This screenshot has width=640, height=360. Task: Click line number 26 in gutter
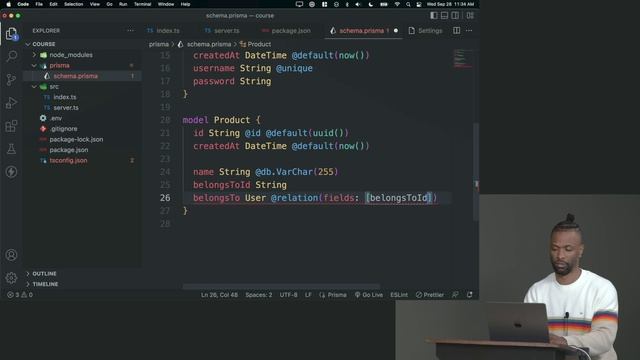pyautogui.click(x=165, y=198)
